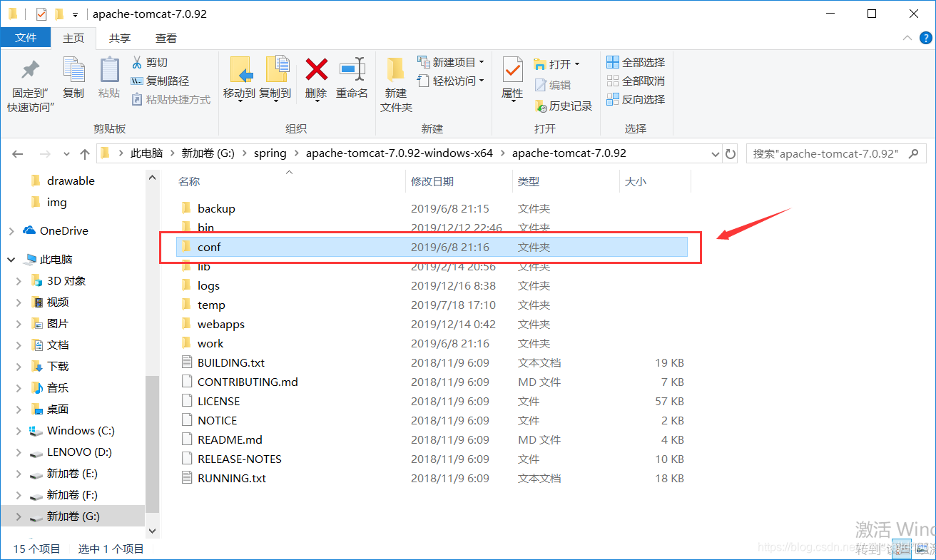
Task: Click the Cut (剪切) scissors icon
Action: (138, 63)
